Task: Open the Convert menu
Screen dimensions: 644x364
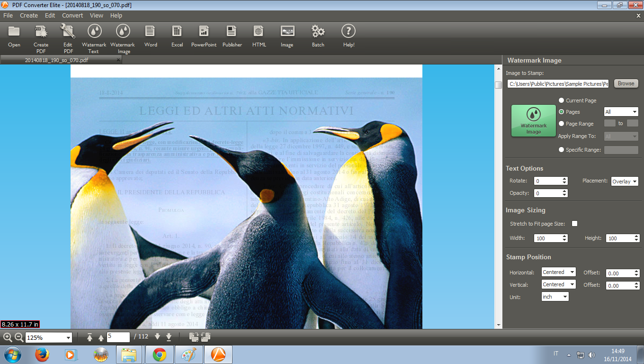Action: point(72,15)
